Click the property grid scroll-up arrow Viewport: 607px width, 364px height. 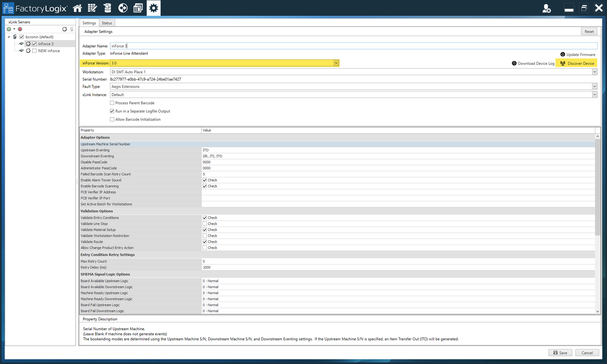tap(597, 137)
